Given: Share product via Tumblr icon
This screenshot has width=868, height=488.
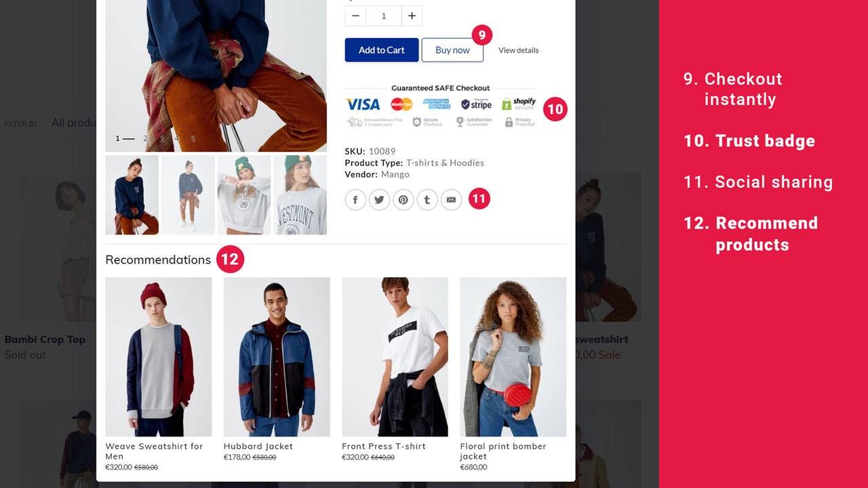Looking at the screenshot, I should (x=427, y=200).
